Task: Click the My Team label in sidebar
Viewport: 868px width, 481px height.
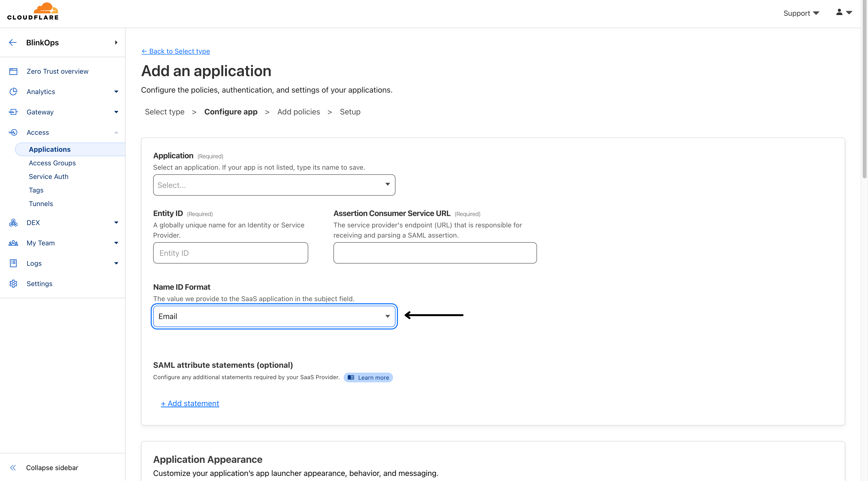Action: click(41, 243)
